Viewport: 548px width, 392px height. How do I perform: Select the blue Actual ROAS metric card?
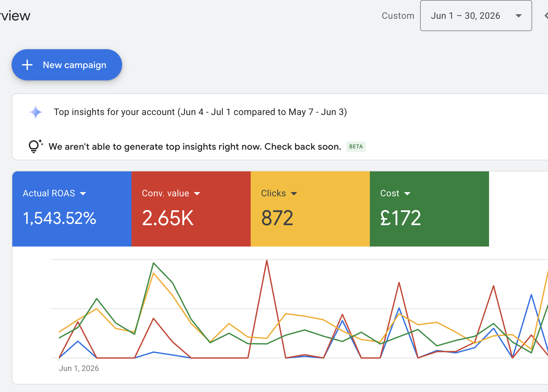[x=72, y=209]
